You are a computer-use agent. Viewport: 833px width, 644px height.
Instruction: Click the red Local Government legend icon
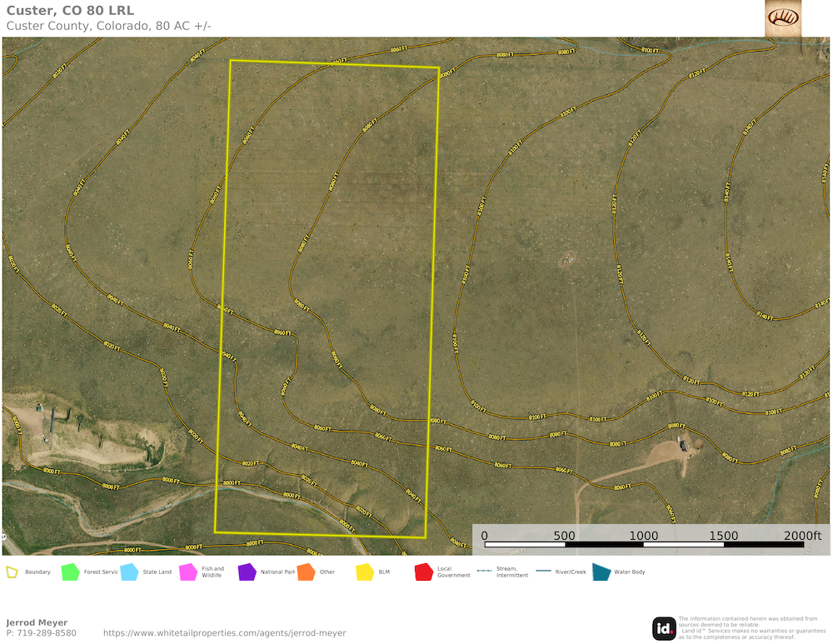pyautogui.click(x=423, y=572)
